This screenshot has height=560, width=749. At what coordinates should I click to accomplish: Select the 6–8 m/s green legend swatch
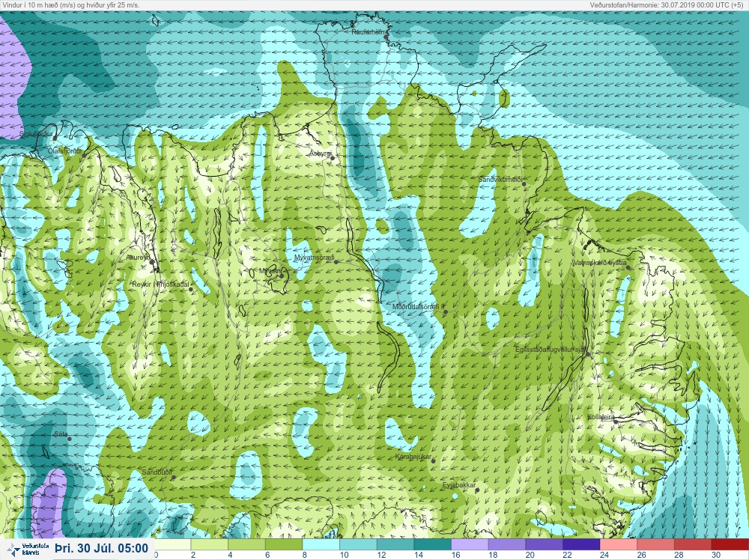284,544
